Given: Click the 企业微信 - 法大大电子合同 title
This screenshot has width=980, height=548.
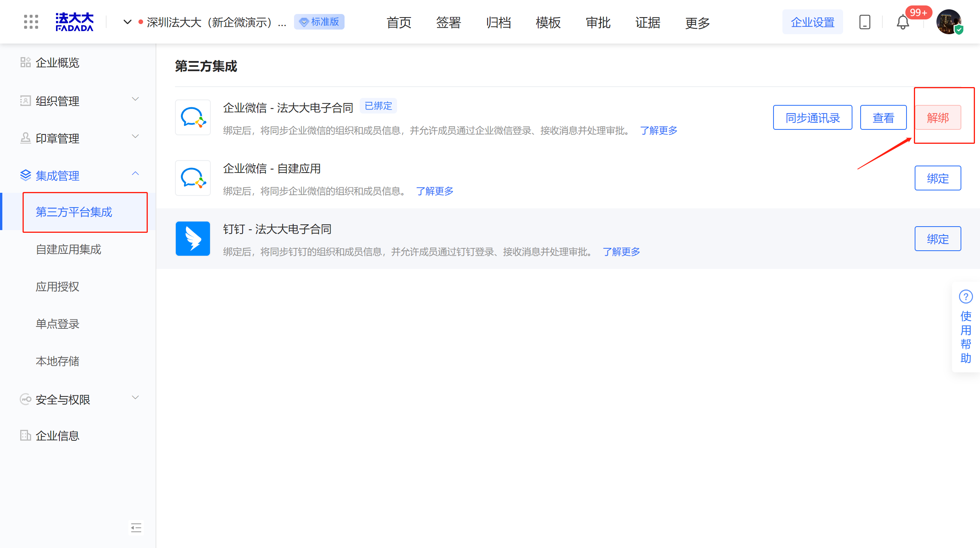Looking at the screenshot, I should [288, 108].
